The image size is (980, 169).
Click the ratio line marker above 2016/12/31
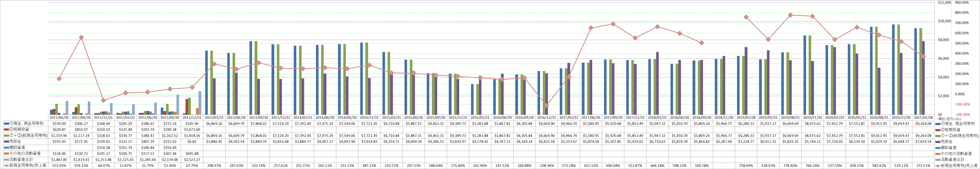click(x=547, y=105)
